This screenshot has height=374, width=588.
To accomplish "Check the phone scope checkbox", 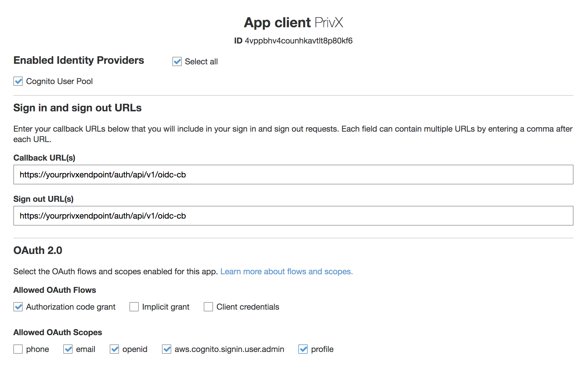I will pyautogui.click(x=18, y=349).
